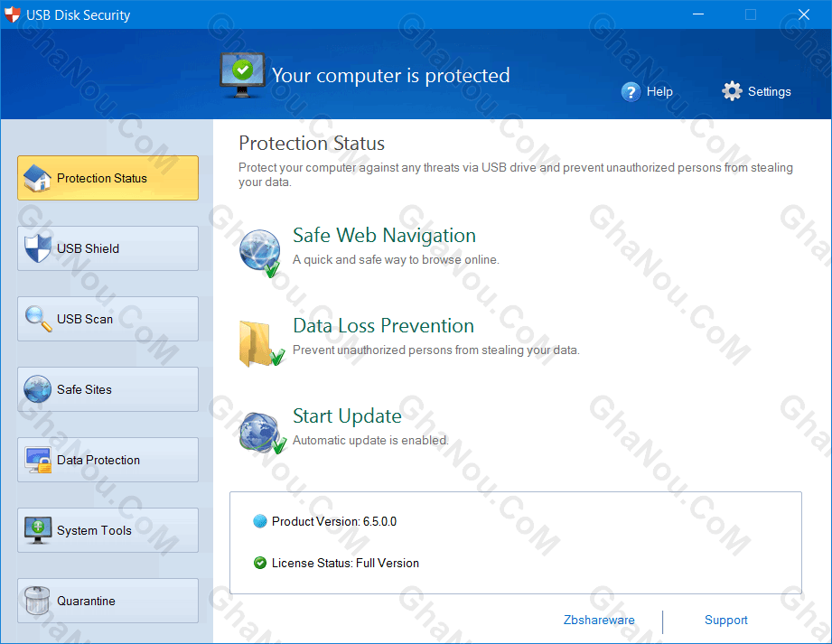The image size is (832, 644).
Task: Open Data Protection section label
Action: (x=98, y=460)
